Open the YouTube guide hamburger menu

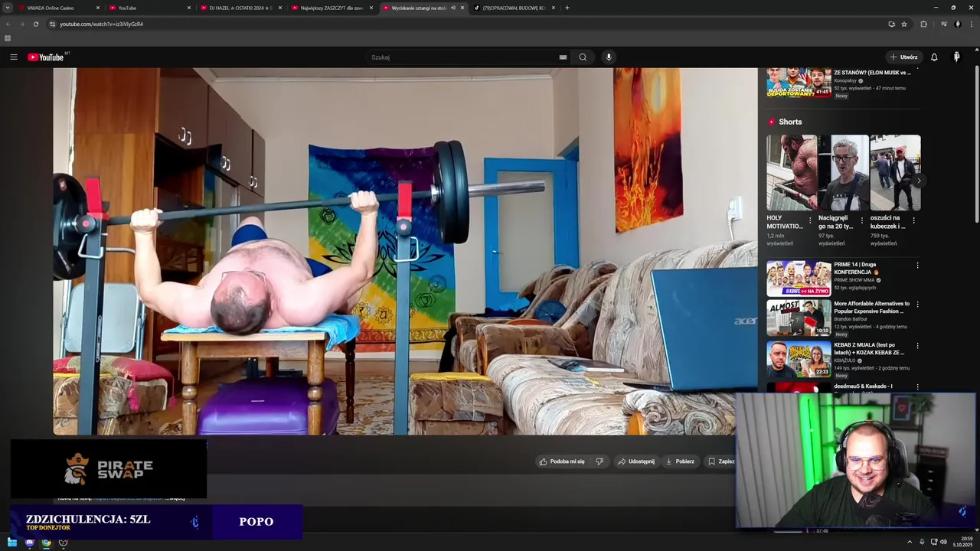(13, 57)
